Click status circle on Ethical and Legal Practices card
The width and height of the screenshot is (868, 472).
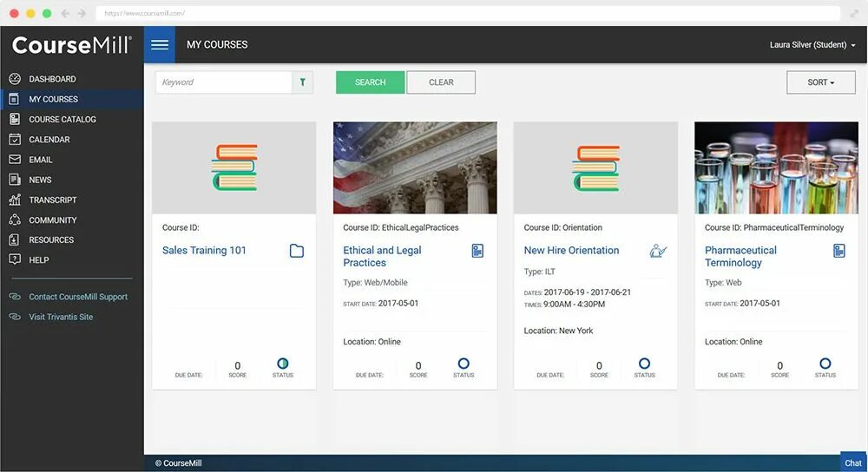[x=464, y=364]
